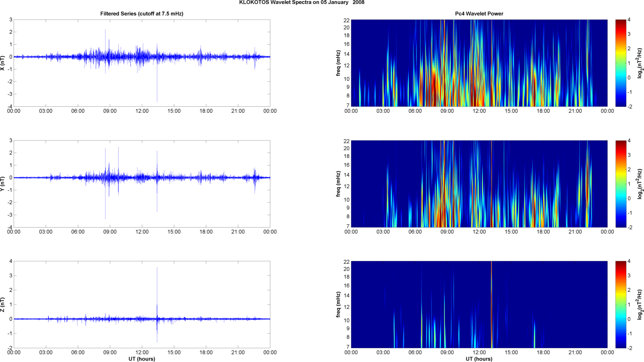Select the Filtered Series (cutoff at 7.5 mHz) heading
Screen dimensions: 644x362
click(x=142, y=14)
